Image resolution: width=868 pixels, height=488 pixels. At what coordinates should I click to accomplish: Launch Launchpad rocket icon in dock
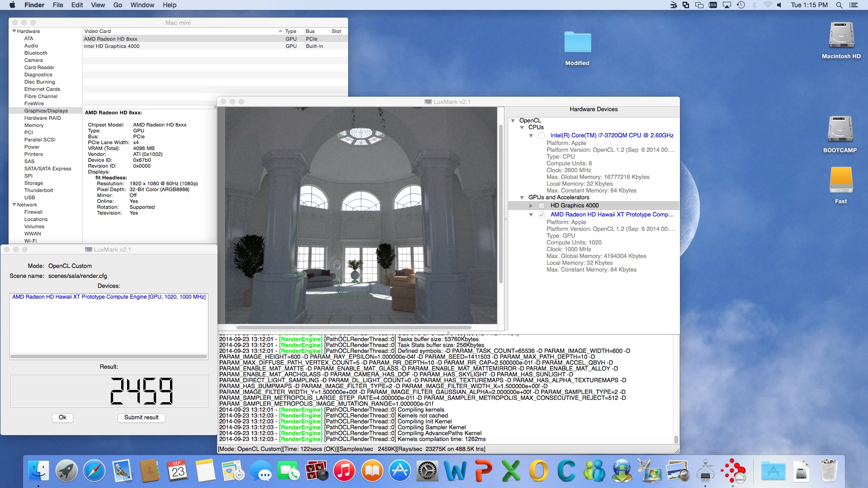(66, 471)
